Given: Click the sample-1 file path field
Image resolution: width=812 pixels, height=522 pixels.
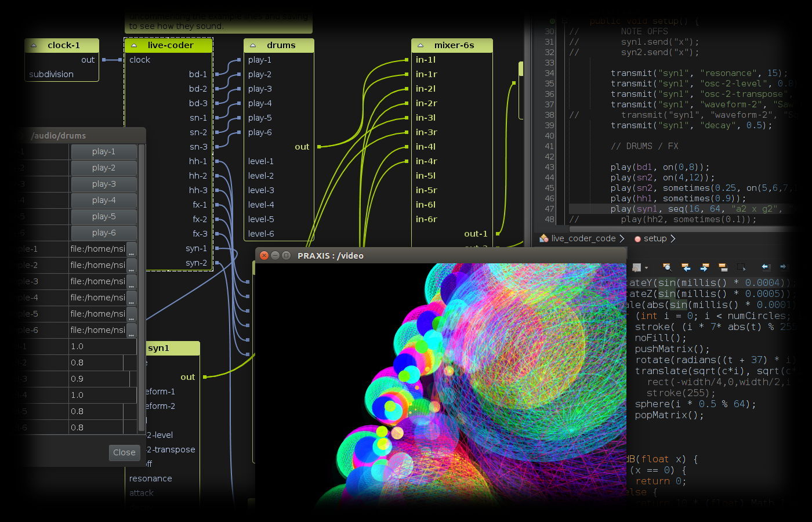Looking at the screenshot, I should (x=97, y=249).
